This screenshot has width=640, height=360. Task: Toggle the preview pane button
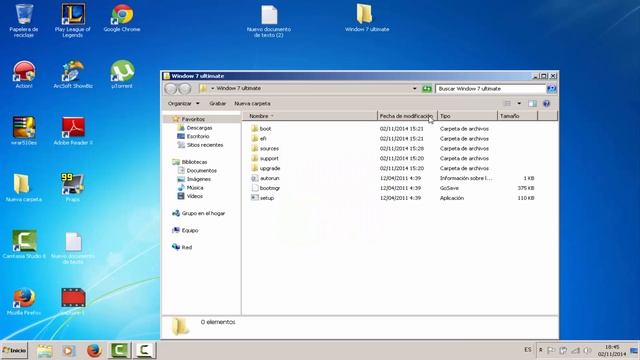[532, 104]
